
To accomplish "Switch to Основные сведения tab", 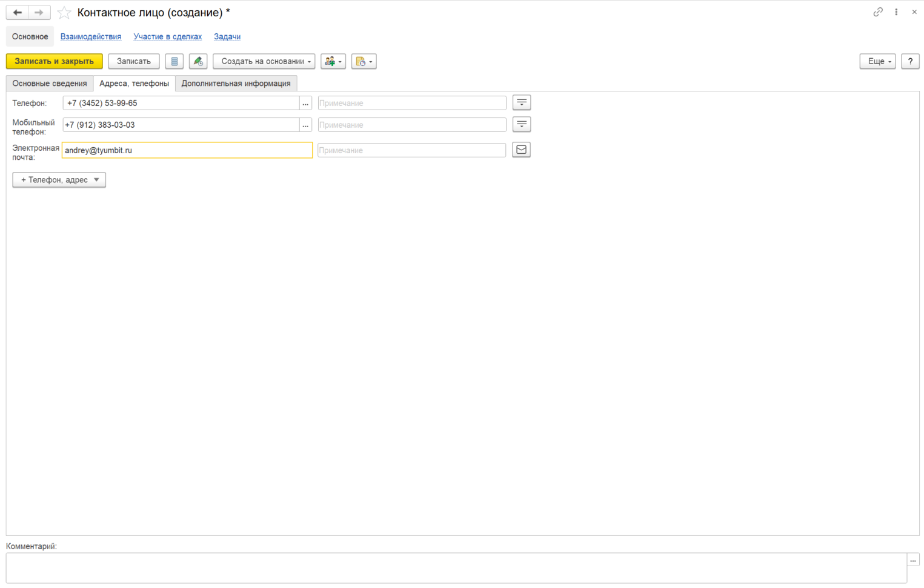I will click(50, 84).
